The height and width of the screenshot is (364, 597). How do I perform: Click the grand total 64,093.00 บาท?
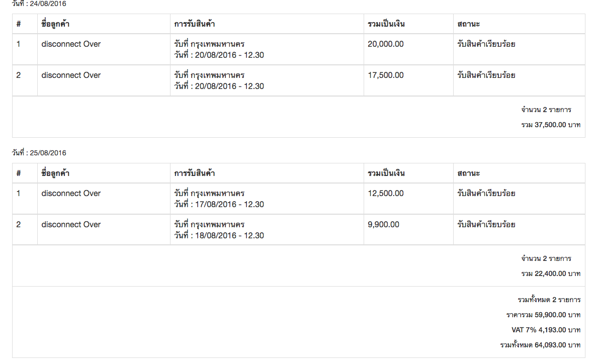(540, 345)
